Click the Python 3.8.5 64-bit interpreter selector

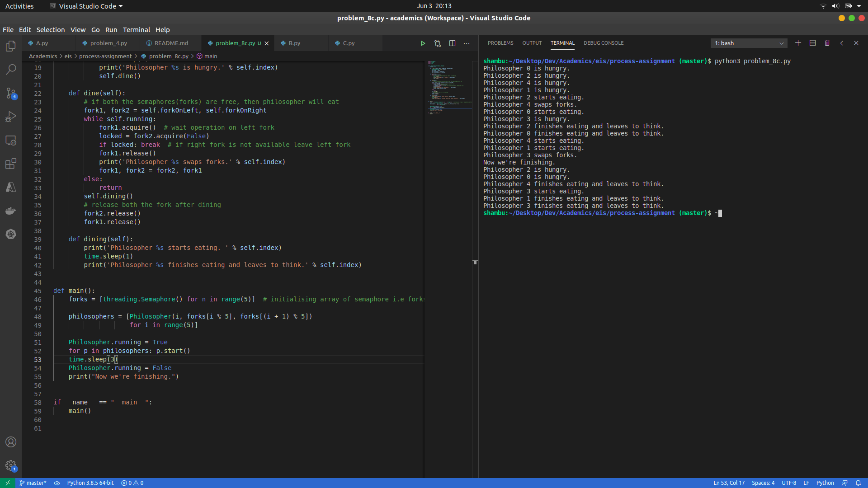(90, 483)
